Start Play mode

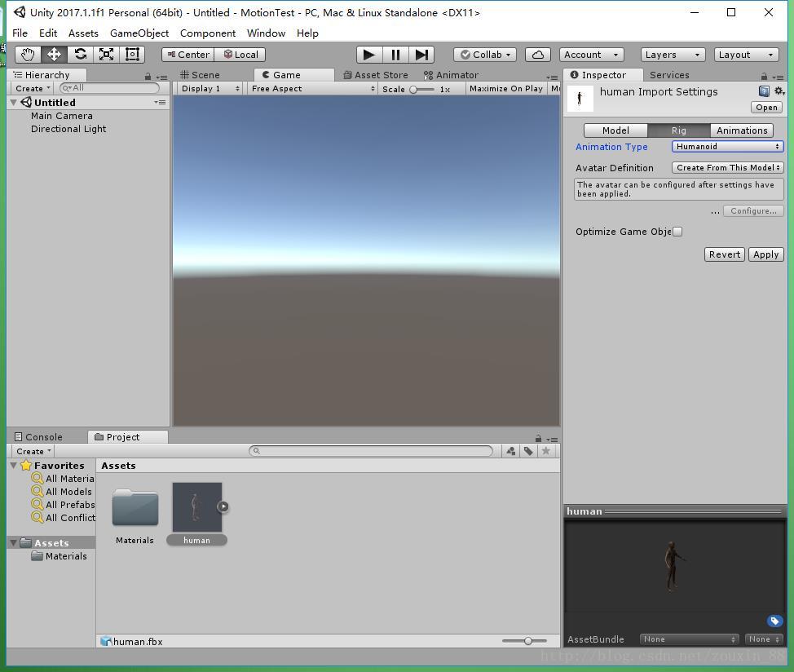pyautogui.click(x=369, y=55)
